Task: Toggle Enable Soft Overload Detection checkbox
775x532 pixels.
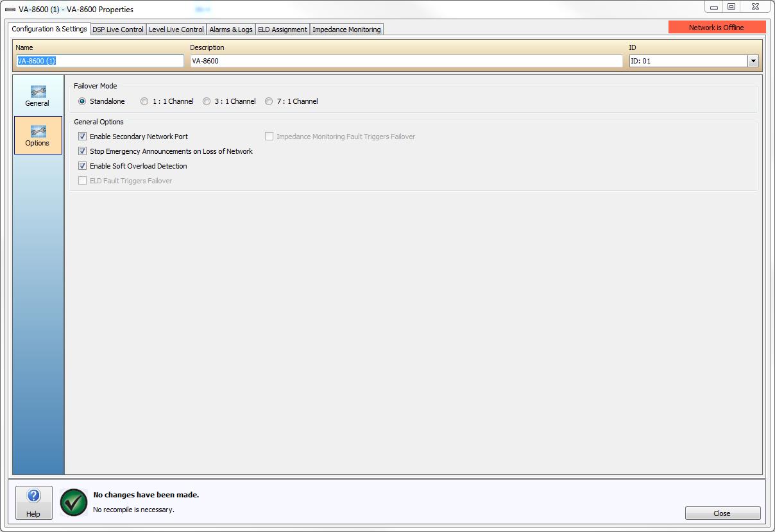Action: click(82, 166)
